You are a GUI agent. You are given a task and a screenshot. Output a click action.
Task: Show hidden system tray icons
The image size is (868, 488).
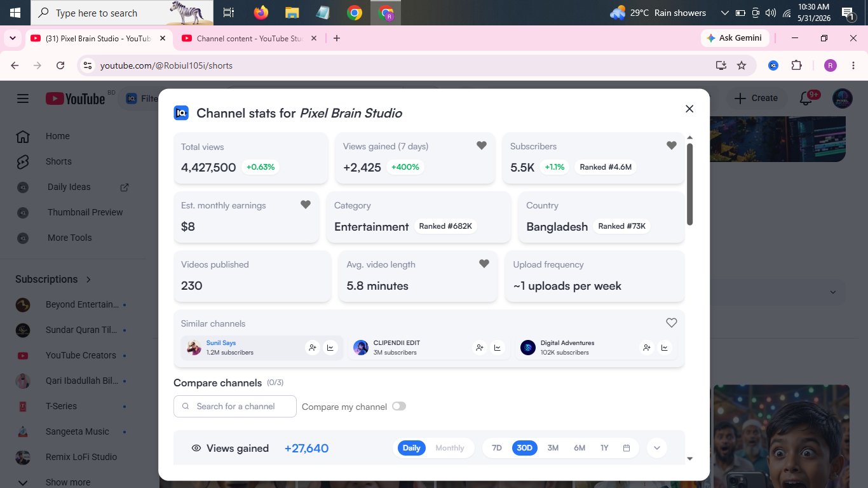(x=725, y=13)
